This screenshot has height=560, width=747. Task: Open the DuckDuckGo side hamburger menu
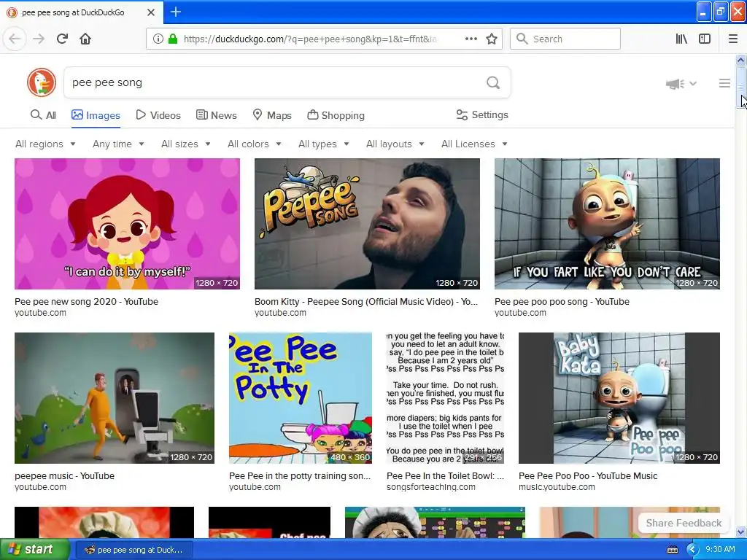click(724, 83)
